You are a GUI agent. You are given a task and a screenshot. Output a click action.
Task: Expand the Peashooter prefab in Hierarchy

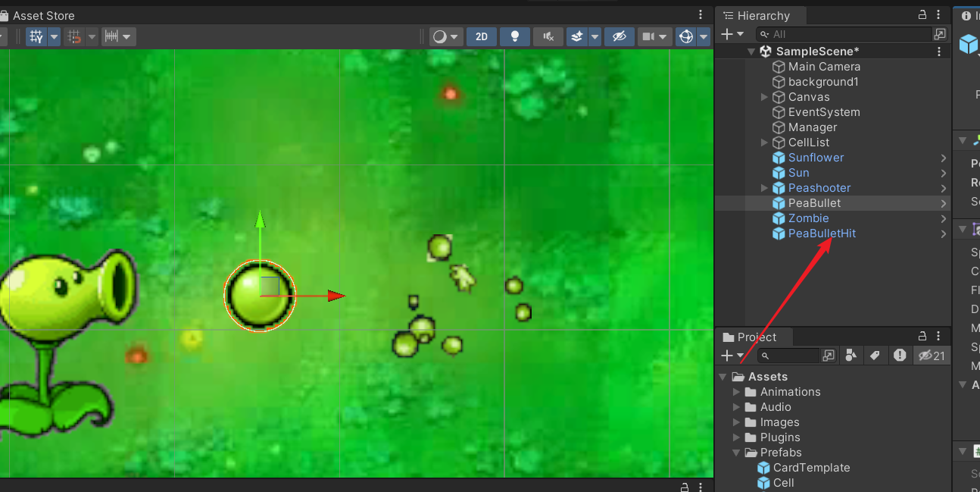764,188
